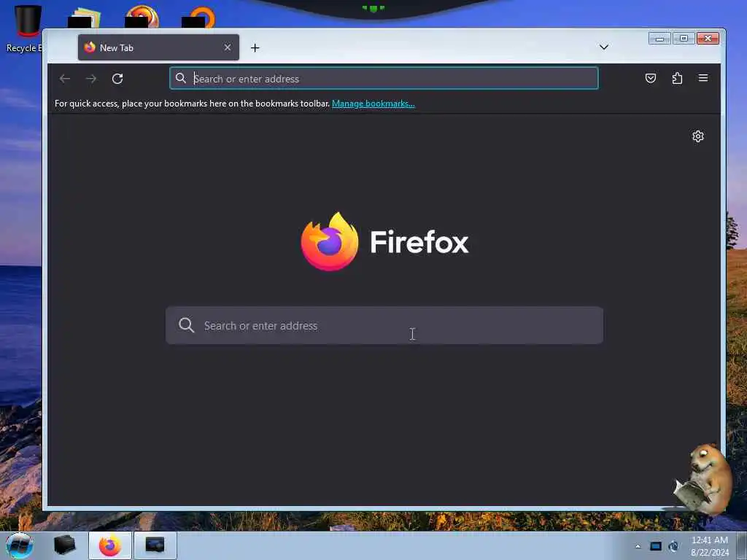Click the blue monitor tray icon
Screen dimensions: 747x560
[x=656, y=546]
